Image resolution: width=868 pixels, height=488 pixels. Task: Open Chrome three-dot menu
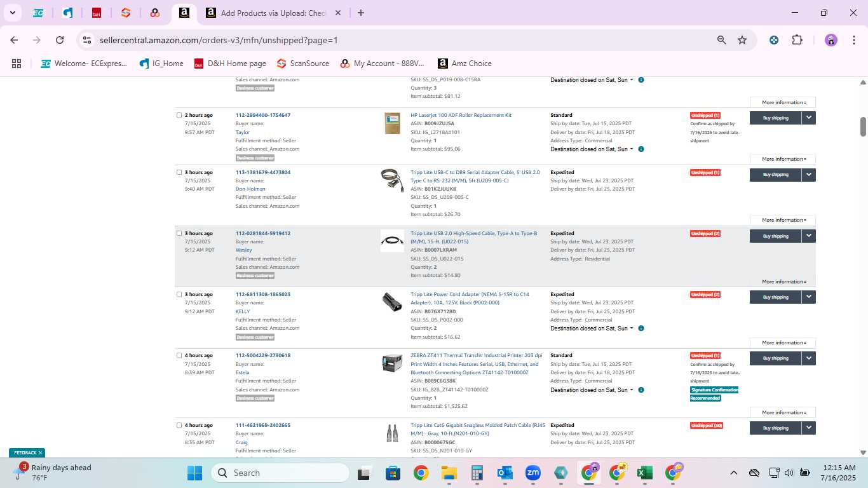pos(853,40)
